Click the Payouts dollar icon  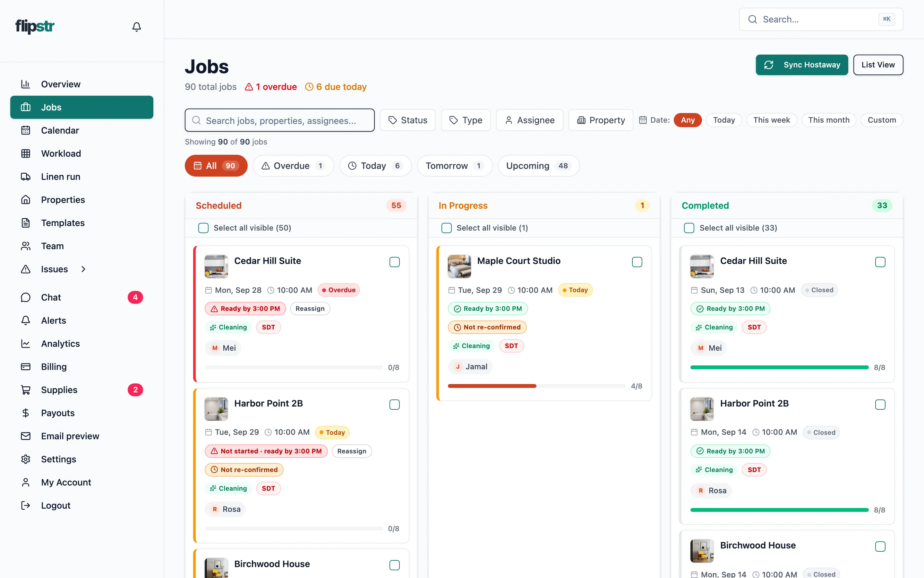point(26,413)
